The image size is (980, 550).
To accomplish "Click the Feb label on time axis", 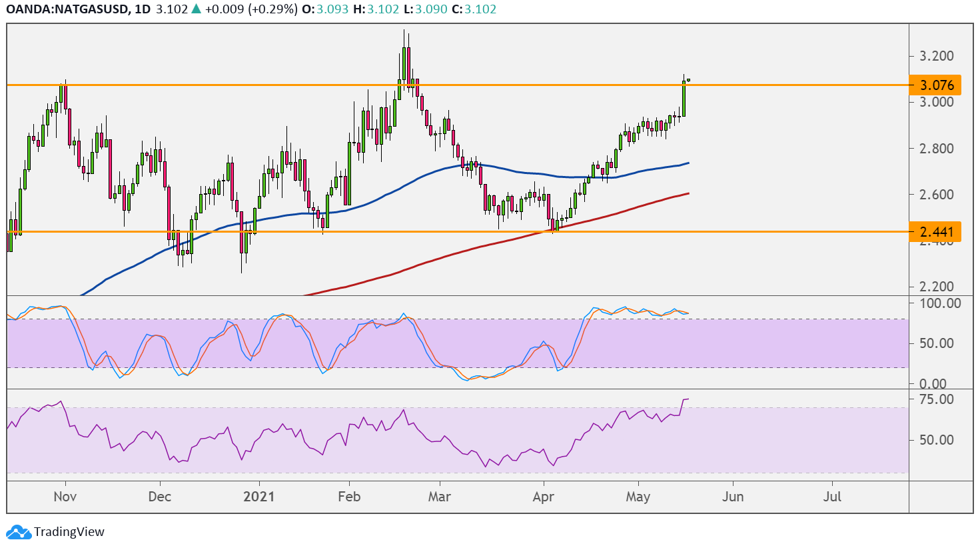I will pos(349,497).
